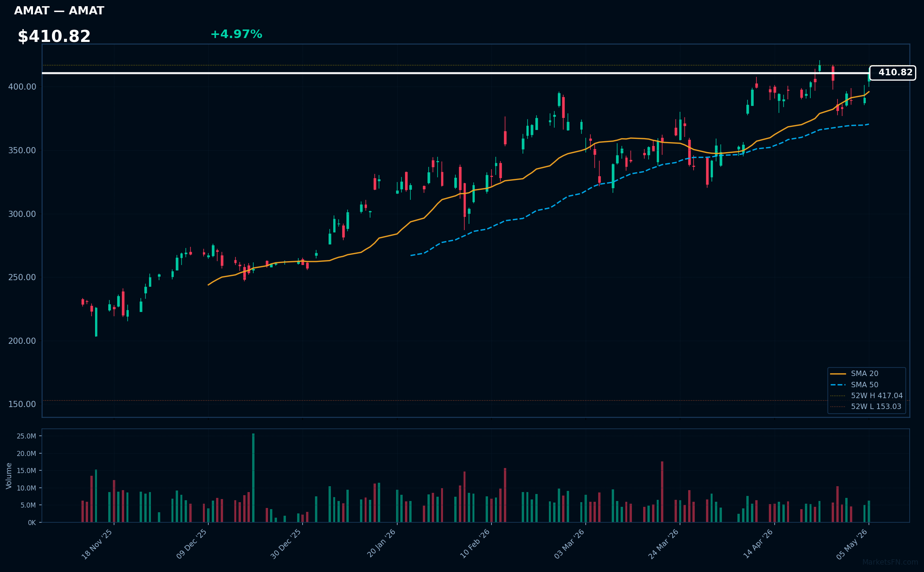Screen dimensions: 924x572
Task: Click the 0K volume axis label
Action: tap(32, 523)
